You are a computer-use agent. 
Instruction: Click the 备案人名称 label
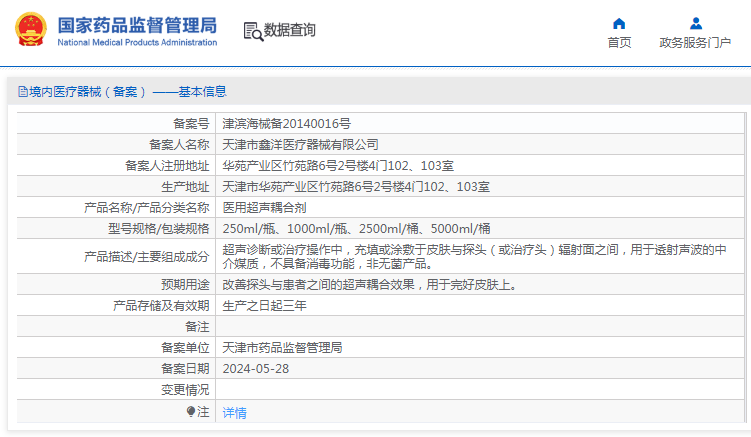(179, 145)
